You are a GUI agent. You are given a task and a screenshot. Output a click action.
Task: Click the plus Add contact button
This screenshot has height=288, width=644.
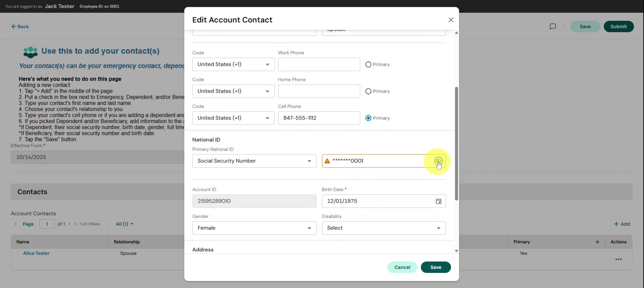click(622, 224)
